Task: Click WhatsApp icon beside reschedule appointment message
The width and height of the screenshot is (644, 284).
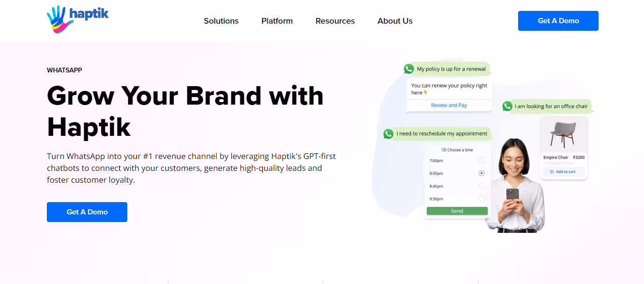Action: (x=388, y=133)
